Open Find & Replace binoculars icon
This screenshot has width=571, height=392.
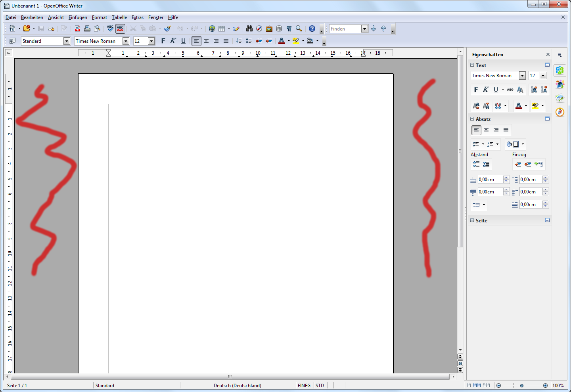[249, 29]
